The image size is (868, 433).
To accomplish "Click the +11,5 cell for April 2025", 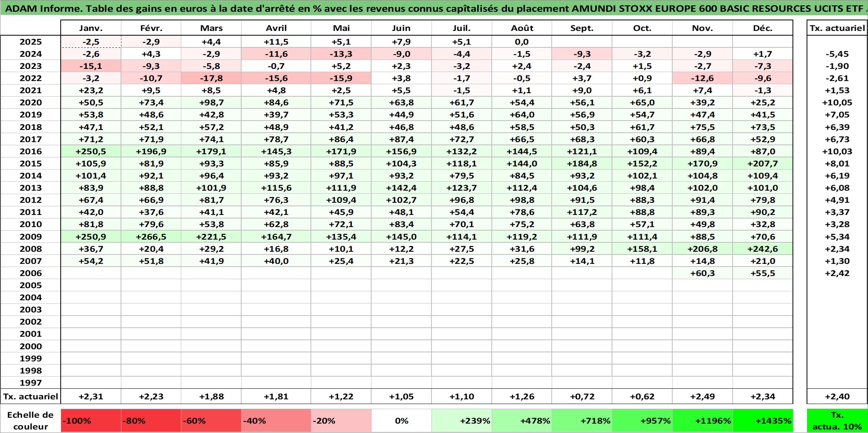I will tap(276, 42).
